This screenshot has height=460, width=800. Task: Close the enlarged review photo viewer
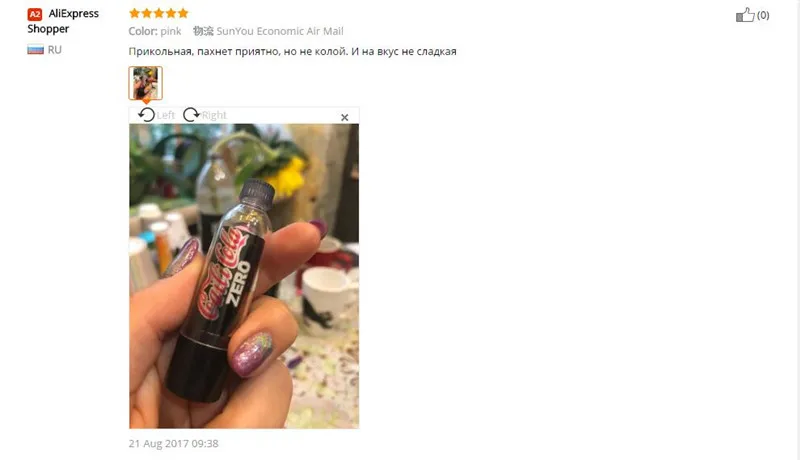point(344,117)
